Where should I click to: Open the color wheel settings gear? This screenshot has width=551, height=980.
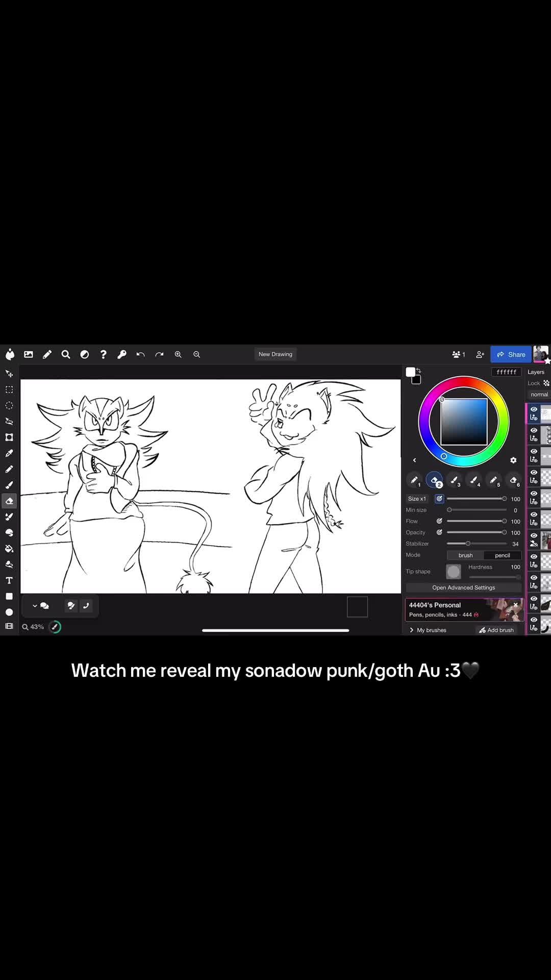click(x=513, y=460)
